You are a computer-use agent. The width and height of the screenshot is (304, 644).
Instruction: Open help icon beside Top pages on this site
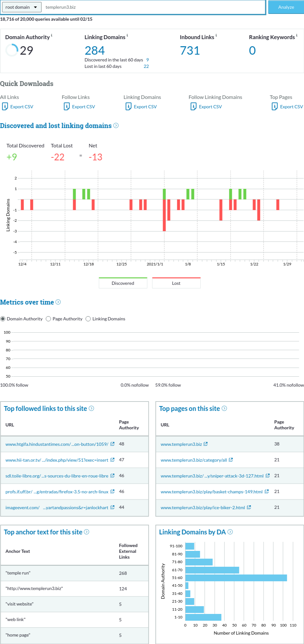(224, 408)
